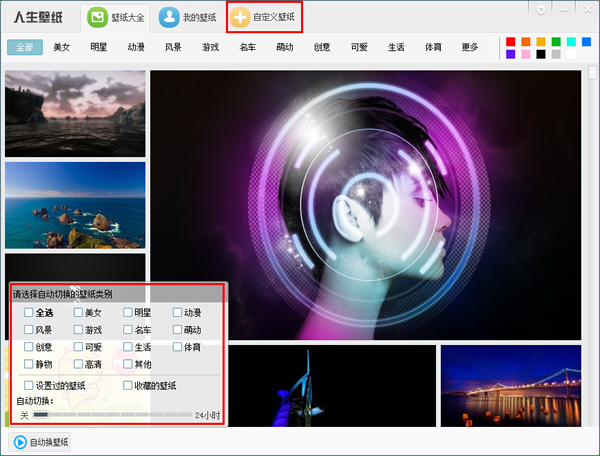This screenshot has height=456, width=600.
Task: Click the play icon for 自动换壁纸
Action: [20, 442]
